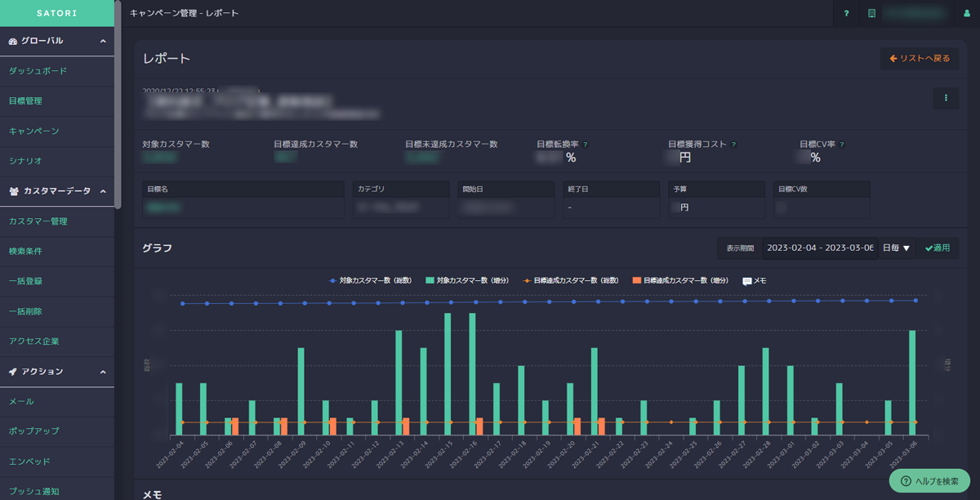This screenshot has width=980, height=500.
Task: Click the SATORI logo
Action: (x=56, y=13)
